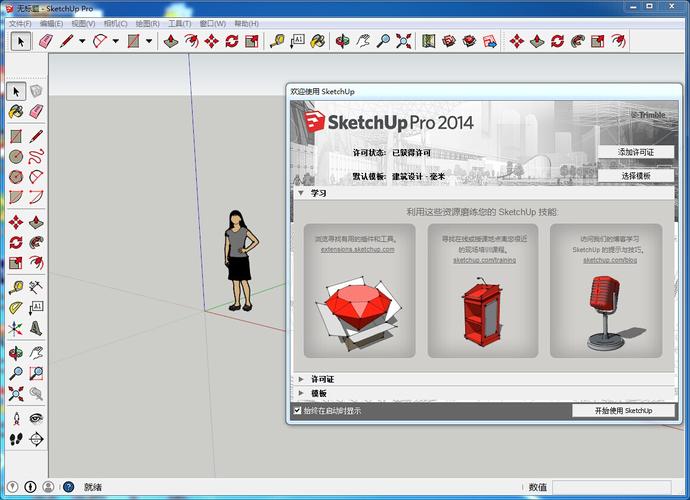Click the help question mark status icon
The height and width of the screenshot is (500, 690).
point(69,487)
